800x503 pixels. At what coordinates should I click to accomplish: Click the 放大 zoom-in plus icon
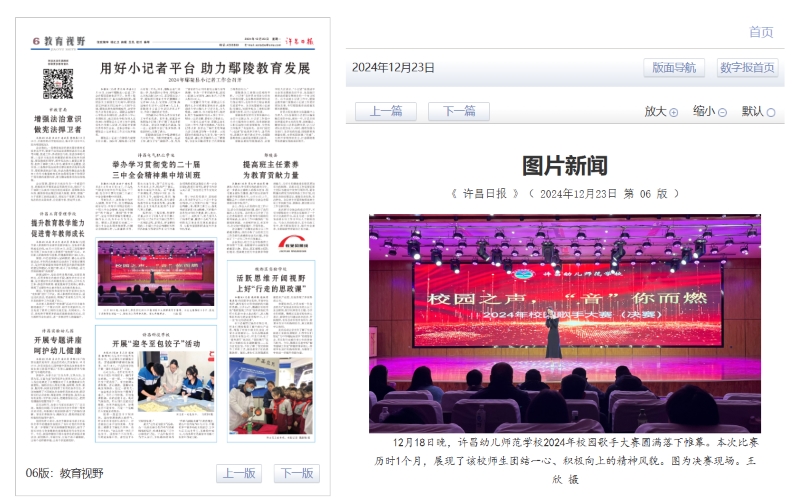[674, 113]
